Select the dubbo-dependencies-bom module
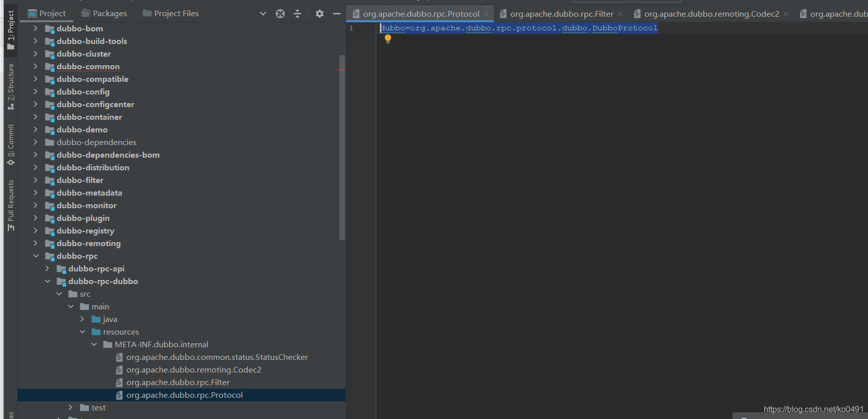 108,155
